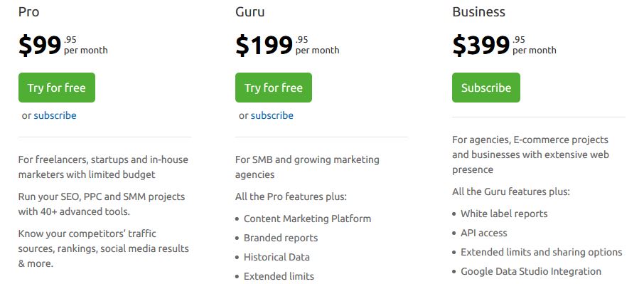Select the Business plan heading
644x284 pixels.
(x=479, y=12)
